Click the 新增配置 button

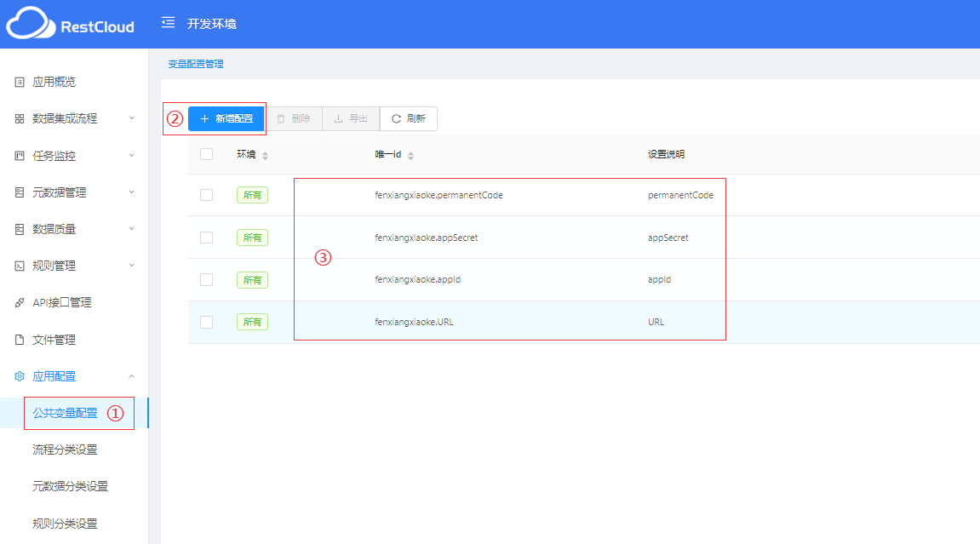click(x=226, y=118)
